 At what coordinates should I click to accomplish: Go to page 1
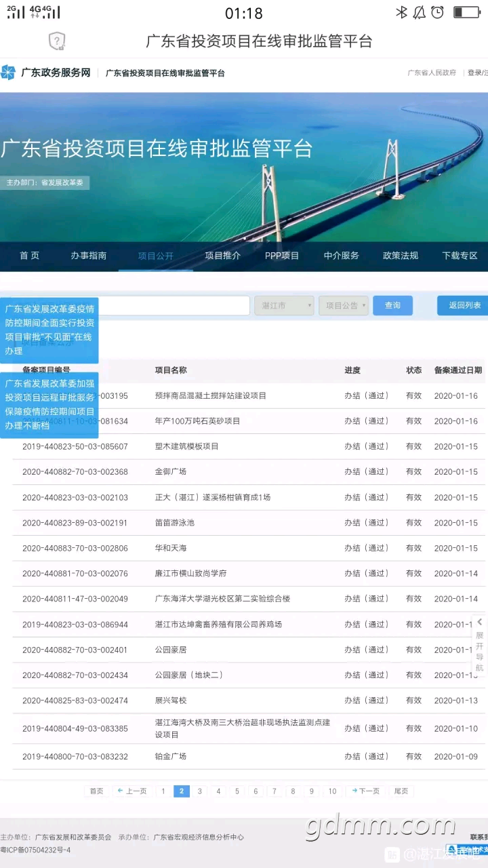click(x=163, y=791)
